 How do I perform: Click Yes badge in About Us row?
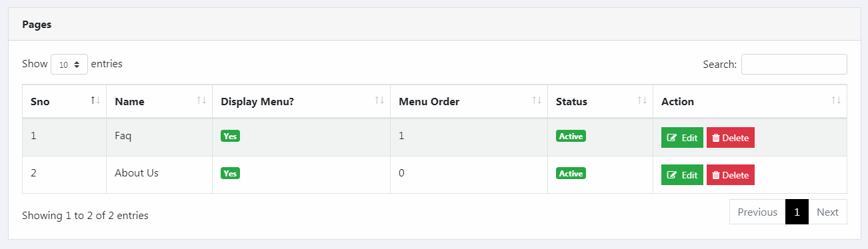[230, 173]
